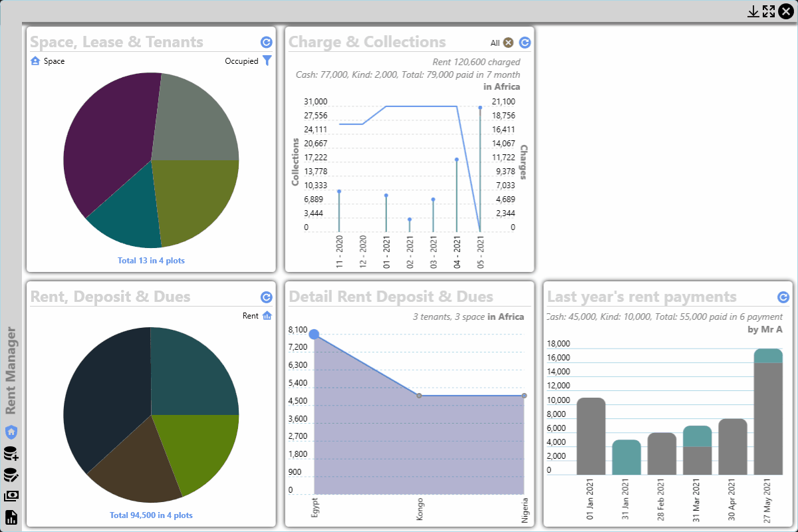Open the cash payments icon in sidebar
798x532 pixels.
11,495
